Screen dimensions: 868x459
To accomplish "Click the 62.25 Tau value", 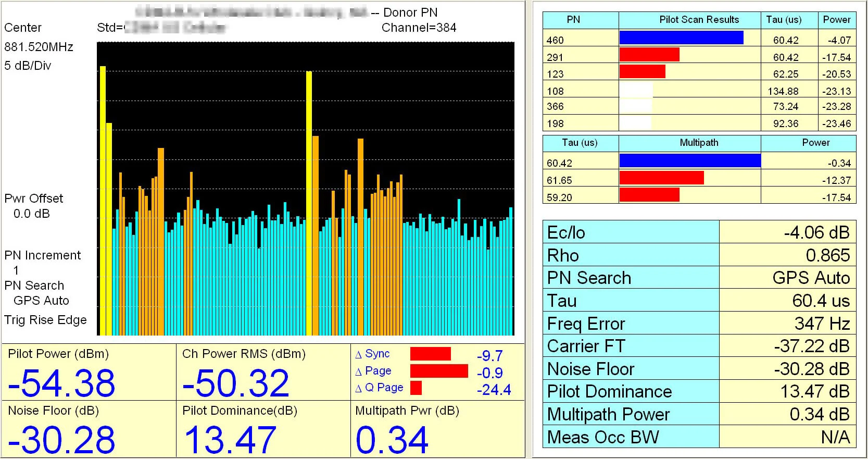I will [x=786, y=74].
